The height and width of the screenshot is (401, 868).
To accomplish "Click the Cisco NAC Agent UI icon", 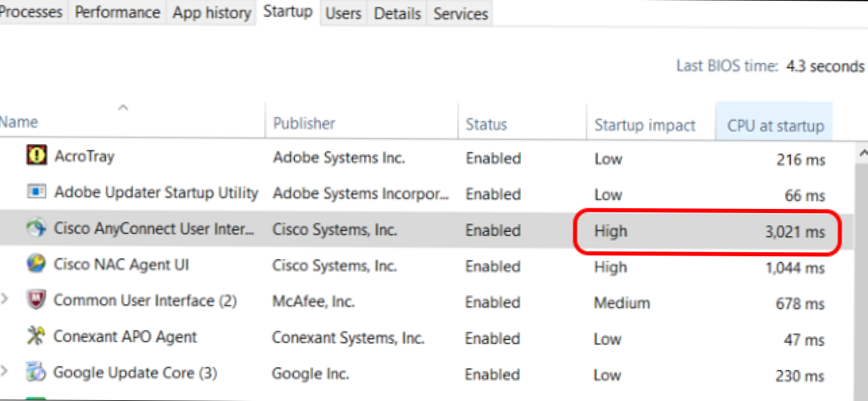I will [x=36, y=264].
